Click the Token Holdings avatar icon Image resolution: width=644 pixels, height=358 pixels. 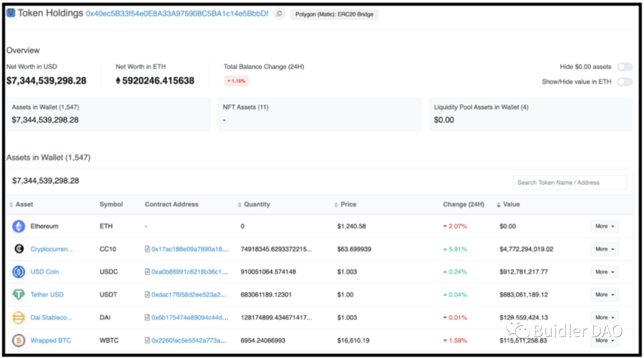pyautogui.click(x=11, y=13)
